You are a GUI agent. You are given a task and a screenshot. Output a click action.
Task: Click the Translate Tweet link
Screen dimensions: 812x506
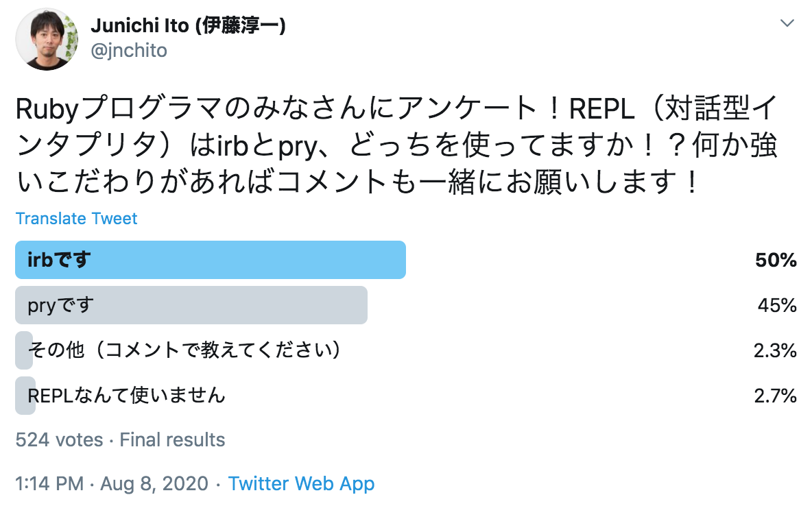(75, 218)
